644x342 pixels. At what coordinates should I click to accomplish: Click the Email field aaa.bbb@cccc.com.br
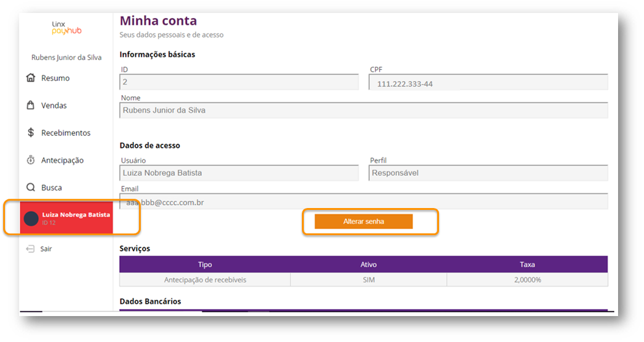364,202
